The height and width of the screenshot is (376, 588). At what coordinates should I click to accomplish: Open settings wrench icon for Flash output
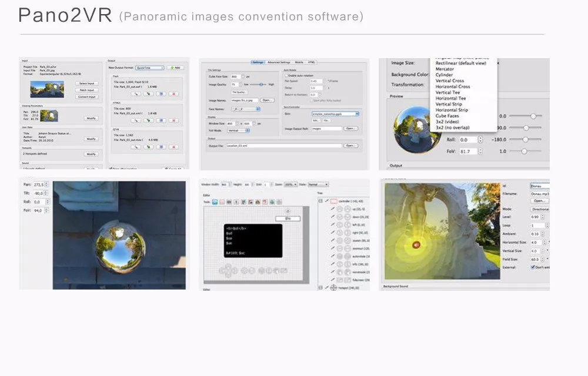pyautogui.click(x=136, y=93)
